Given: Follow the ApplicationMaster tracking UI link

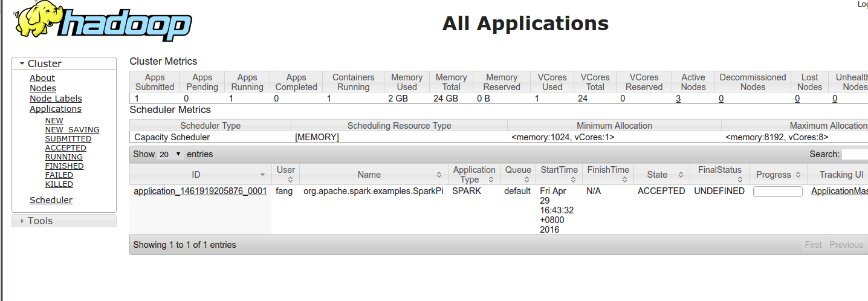Looking at the screenshot, I should (839, 191).
